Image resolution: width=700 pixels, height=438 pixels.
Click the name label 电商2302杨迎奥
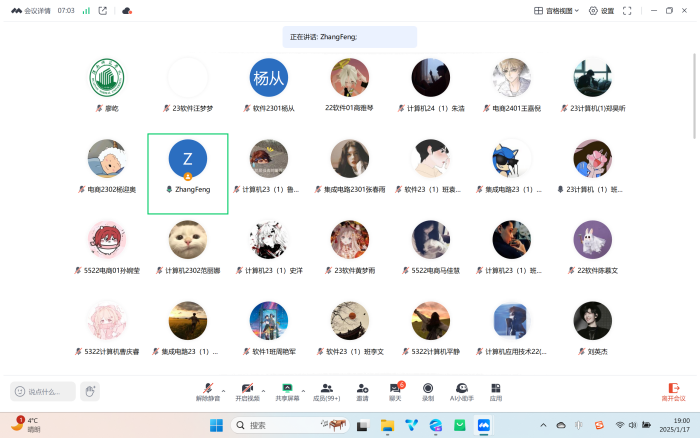(x=112, y=190)
